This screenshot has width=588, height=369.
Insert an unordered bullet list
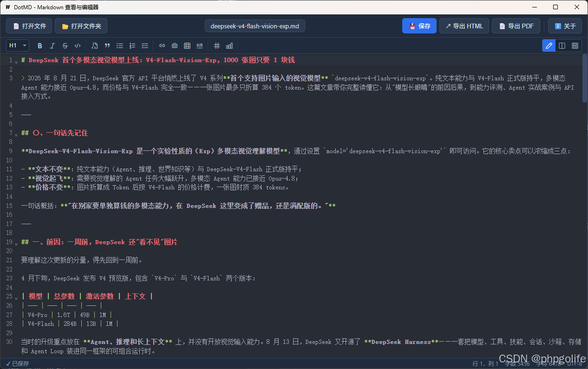(x=120, y=45)
